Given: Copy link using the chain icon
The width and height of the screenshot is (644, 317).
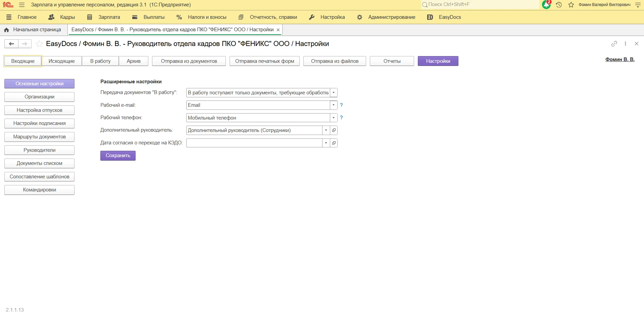Looking at the screenshot, I should point(614,44).
